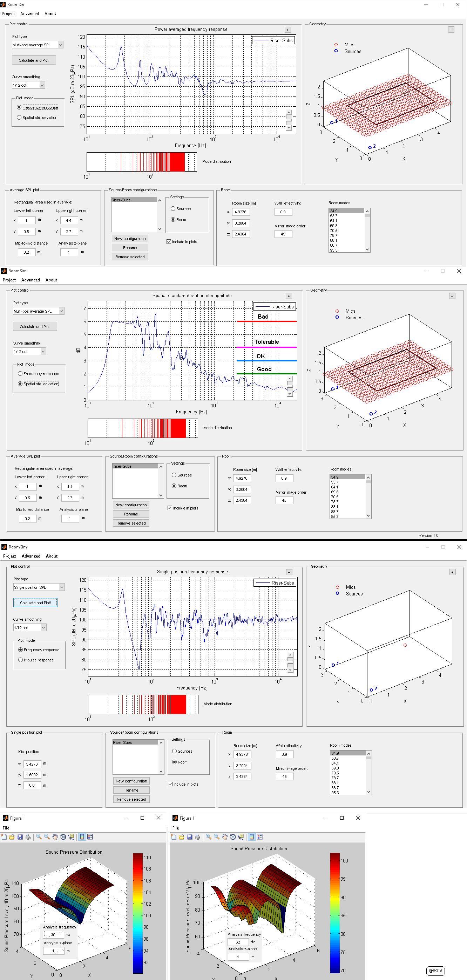Open File menu in 30 Hz Figure window
Image resolution: width=467 pixels, height=980 pixels.
[6, 828]
